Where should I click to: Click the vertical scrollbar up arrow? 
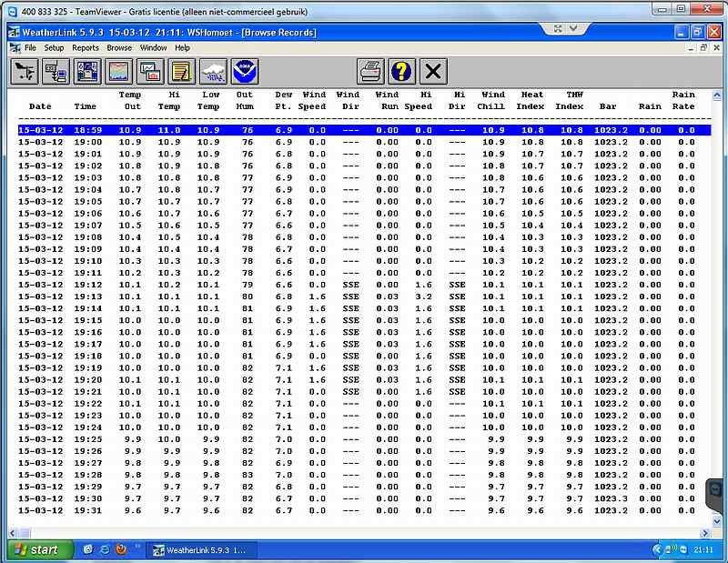(x=716, y=96)
